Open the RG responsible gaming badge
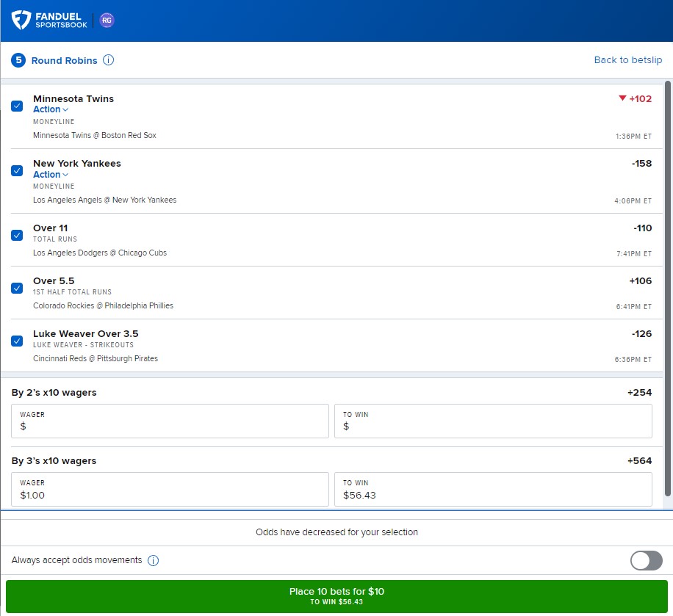 [107, 20]
